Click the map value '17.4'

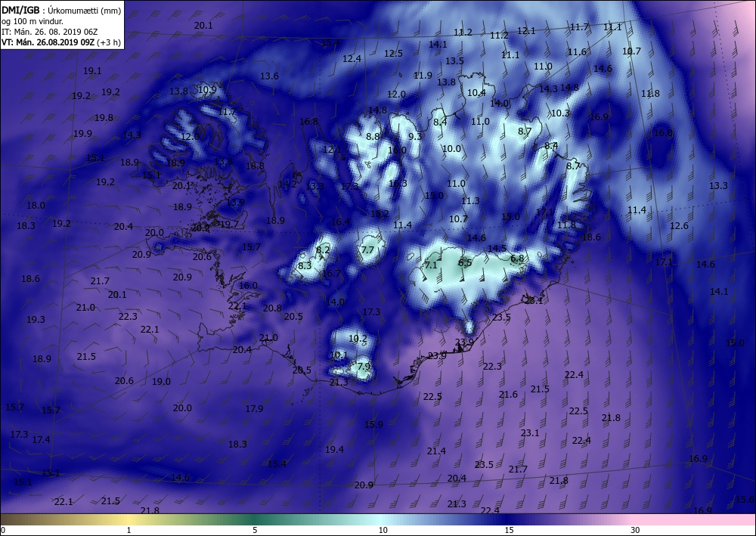point(41,439)
